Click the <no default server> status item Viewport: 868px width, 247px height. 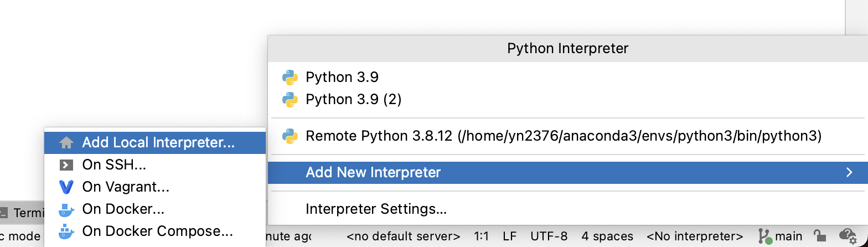click(403, 236)
